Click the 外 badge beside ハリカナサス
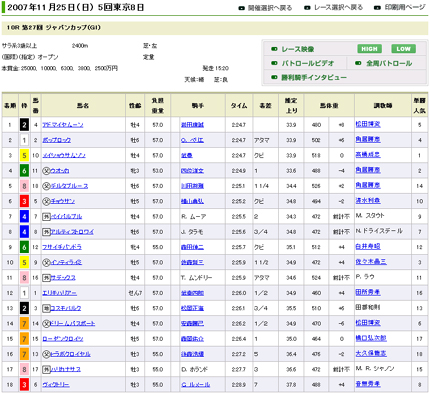 [46, 369]
